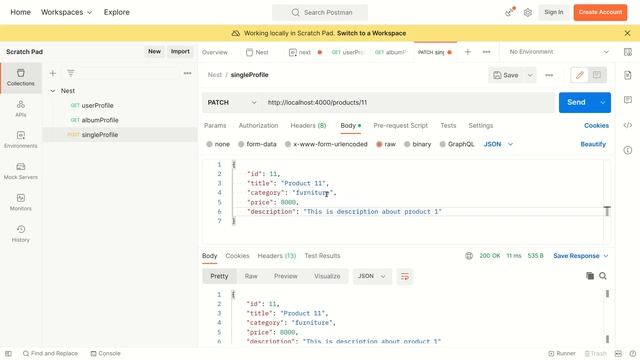This screenshot has height=360, width=640.
Task: Click Sign In button
Action: [x=553, y=12]
